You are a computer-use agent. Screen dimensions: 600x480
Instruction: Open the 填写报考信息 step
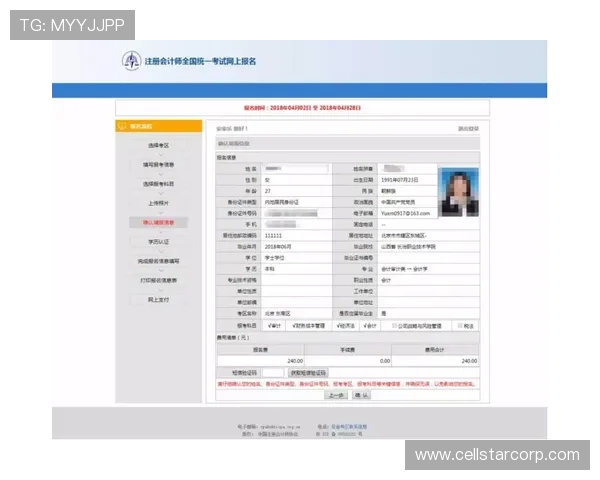(158, 164)
